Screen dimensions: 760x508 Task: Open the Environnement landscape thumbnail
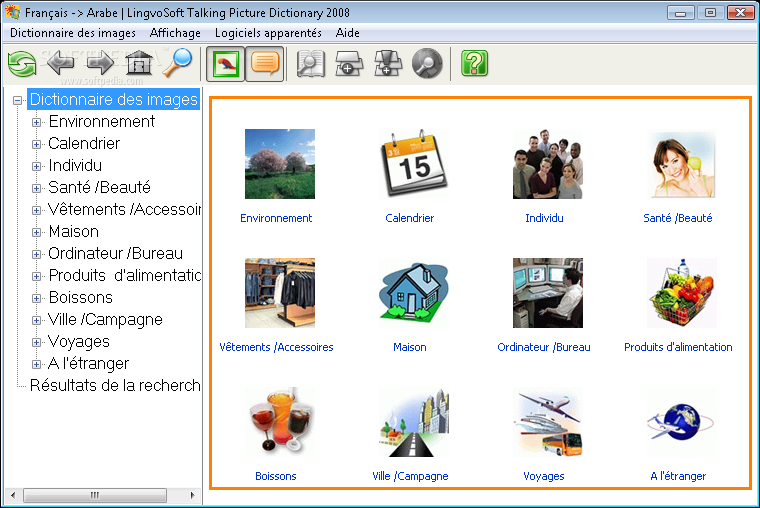point(280,164)
